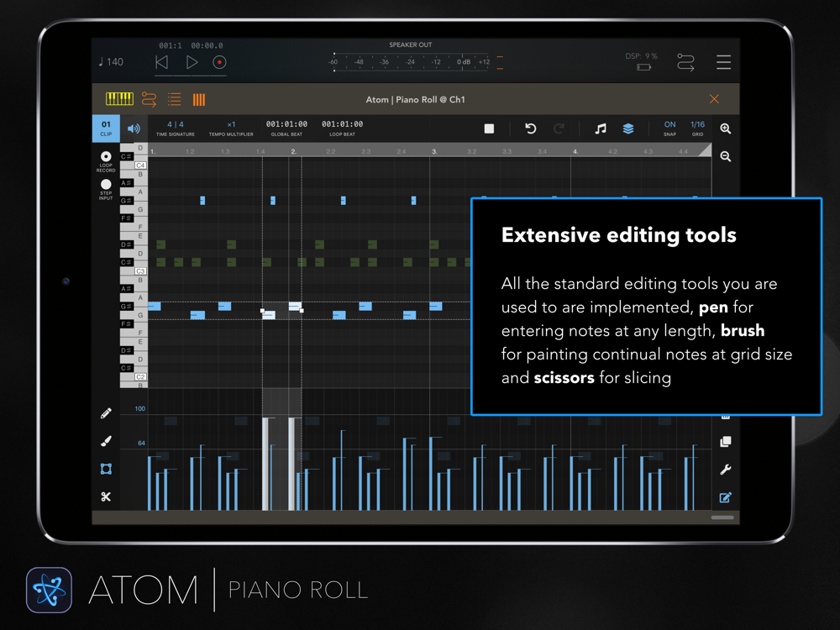The height and width of the screenshot is (630, 840).
Task: Select the rectangle selection tool
Action: click(x=106, y=470)
